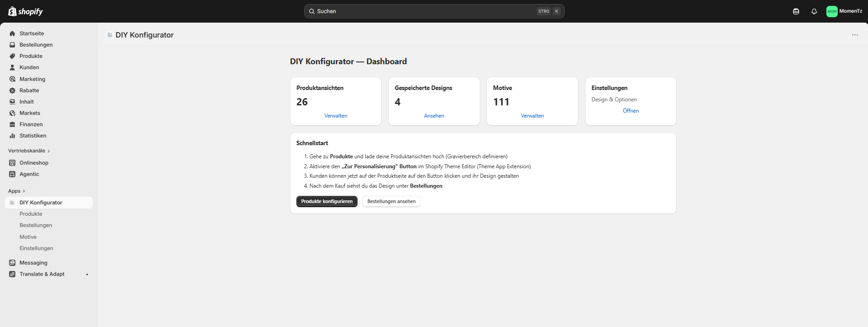The width and height of the screenshot is (868, 327).
Task: Click the Onlineshop store icon
Action: (x=12, y=163)
